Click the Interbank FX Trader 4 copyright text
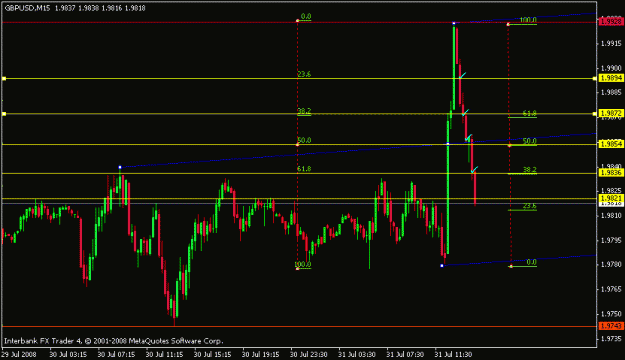Screen dimensions: 625x360 [114, 341]
